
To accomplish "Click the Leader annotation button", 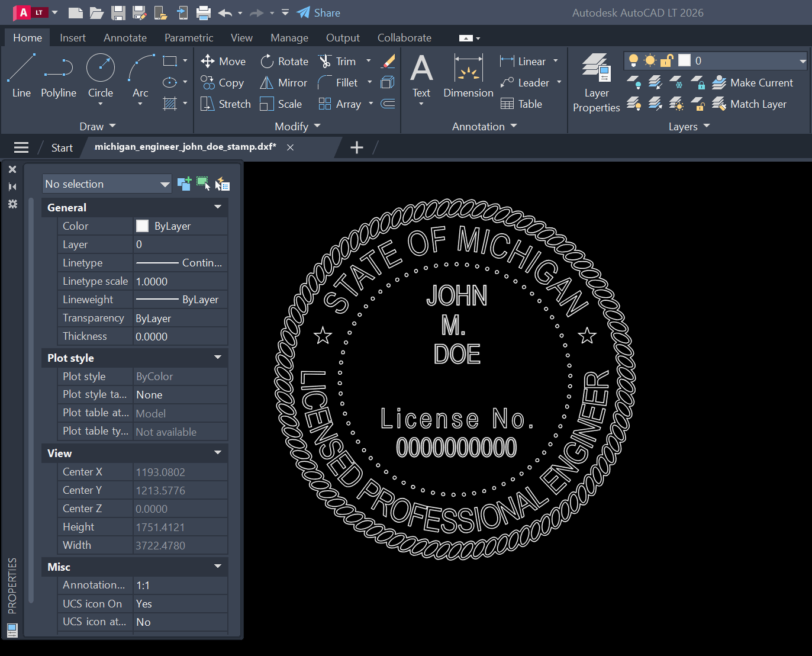I will point(524,82).
